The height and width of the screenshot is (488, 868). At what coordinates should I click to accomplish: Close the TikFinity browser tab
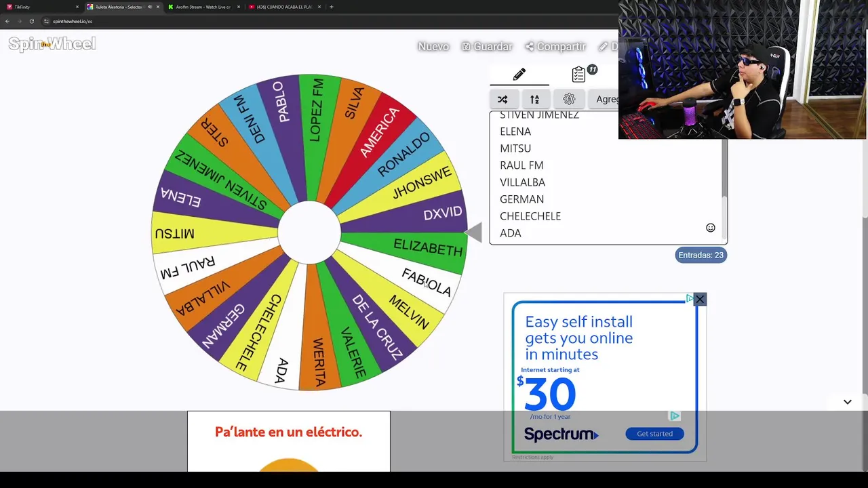tap(77, 7)
